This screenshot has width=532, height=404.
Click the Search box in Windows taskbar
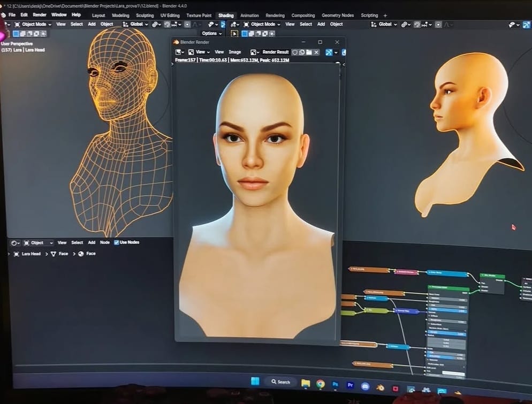pyautogui.click(x=280, y=382)
